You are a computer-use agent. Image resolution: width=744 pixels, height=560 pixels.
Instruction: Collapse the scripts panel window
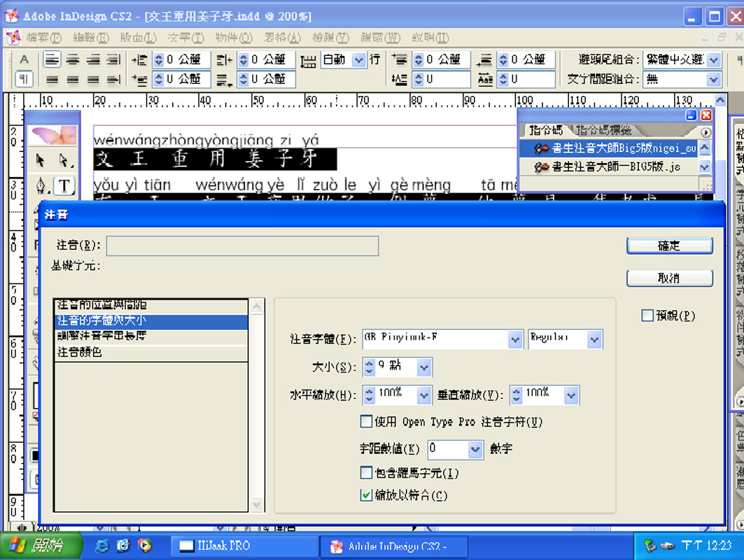692,115
